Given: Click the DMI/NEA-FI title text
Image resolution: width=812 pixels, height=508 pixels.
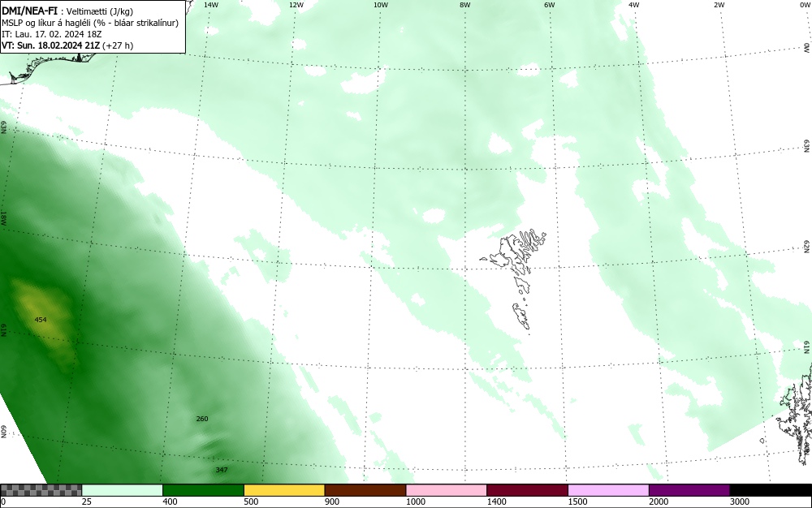Looking at the screenshot, I should (29, 11).
